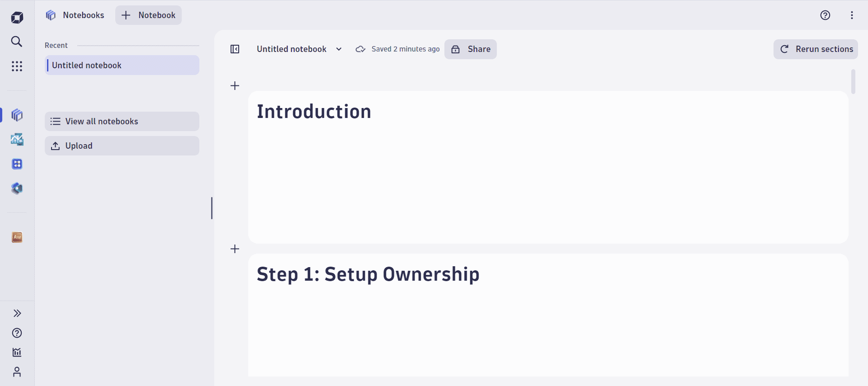Click the add section plus above Introduction
868x386 pixels.
coord(235,86)
